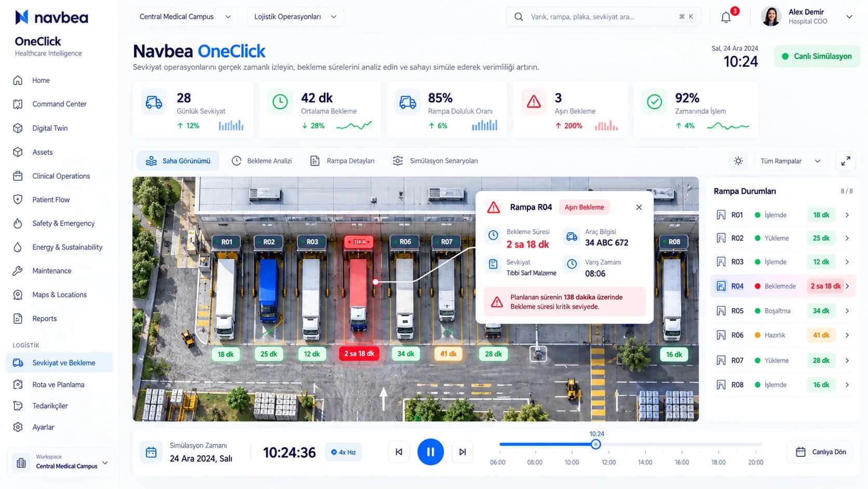Open Maintenance wrench icon
This screenshot has height=489, width=868.
click(18, 271)
